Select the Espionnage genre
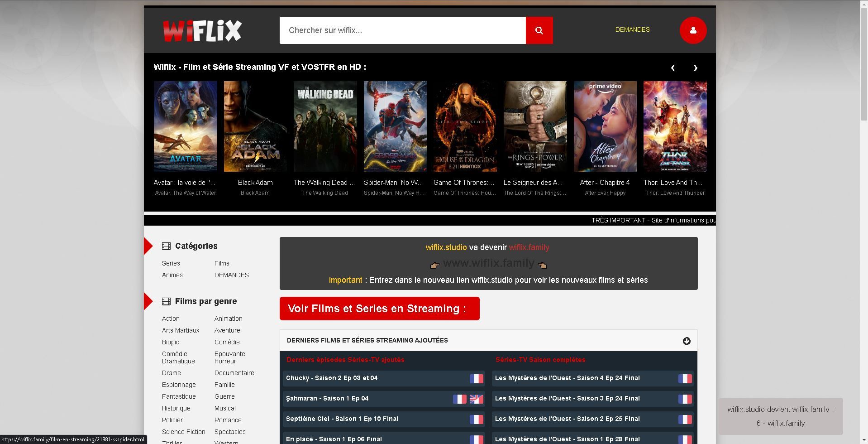This screenshot has width=868, height=444. (x=179, y=385)
